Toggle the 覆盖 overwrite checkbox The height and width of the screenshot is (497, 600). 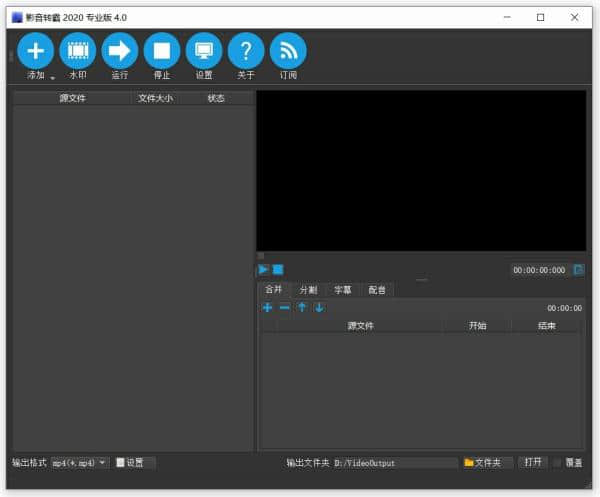pyautogui.click(x=558, y=463)
